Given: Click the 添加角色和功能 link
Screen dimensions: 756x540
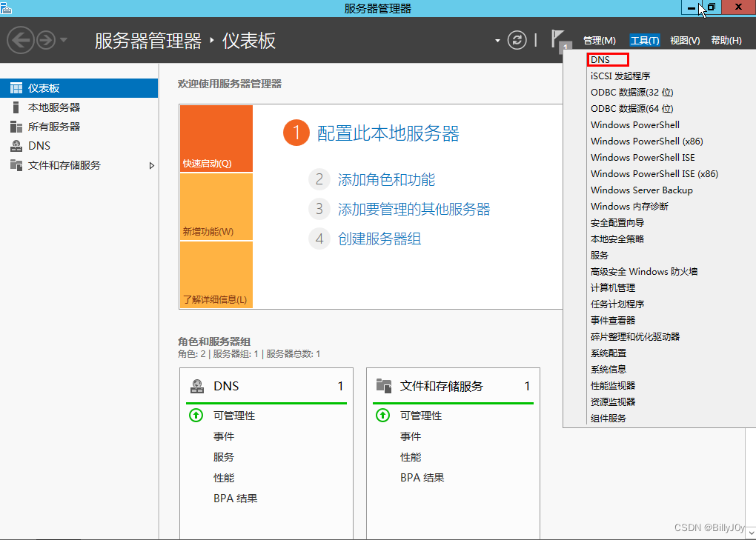Looking at the screenshot, I should (x=386, y=180).
